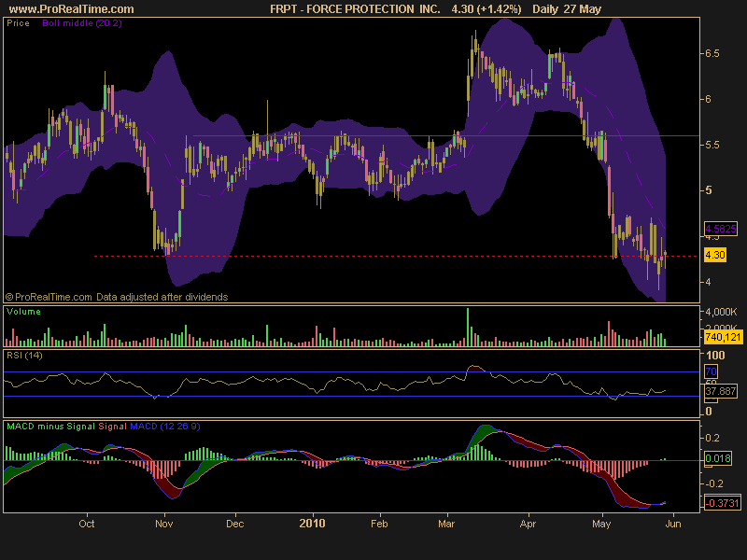747x560 pixels.
Task: Click the yellow 4.30 price tag
Action: tap(715, 255)
